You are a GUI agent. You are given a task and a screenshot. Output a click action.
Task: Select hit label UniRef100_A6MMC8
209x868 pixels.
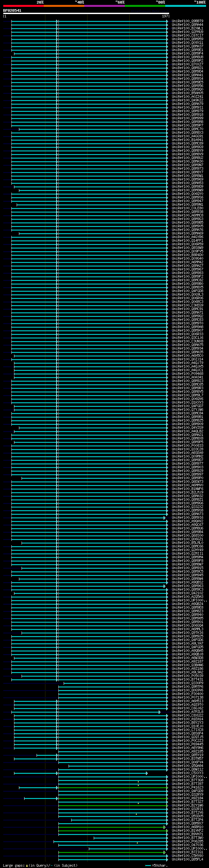coord(187,215)
